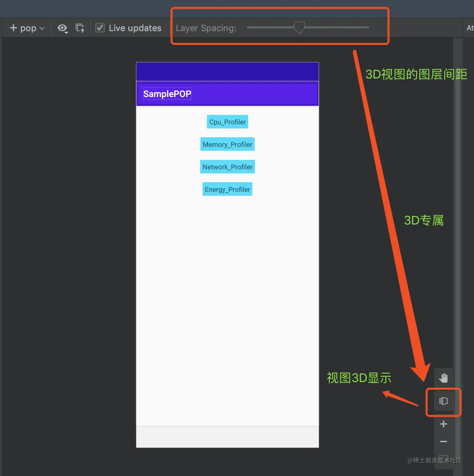Click the plus icon next to pop
The image size is (474, 476).
[x=13, y=28]
